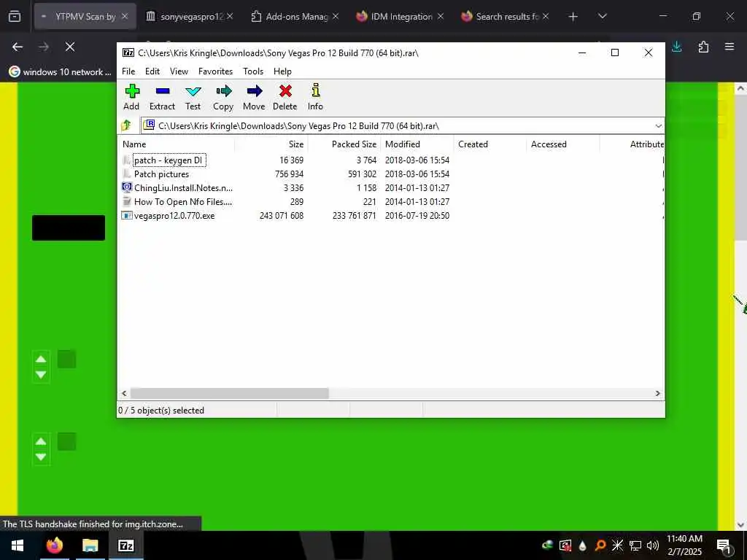Image resolution: width=747 pixels, height=560 pixels.
Task: Click the Add toolbar icon in 7-Zip
Action: pos(131,97)
